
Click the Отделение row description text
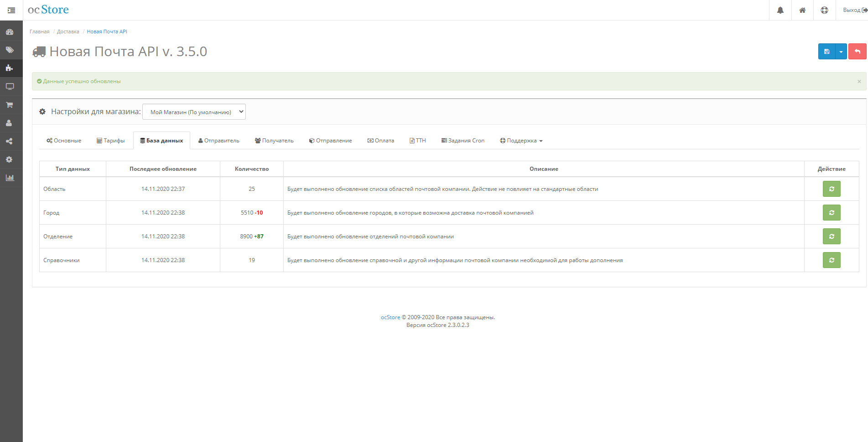tap(370, 237)
